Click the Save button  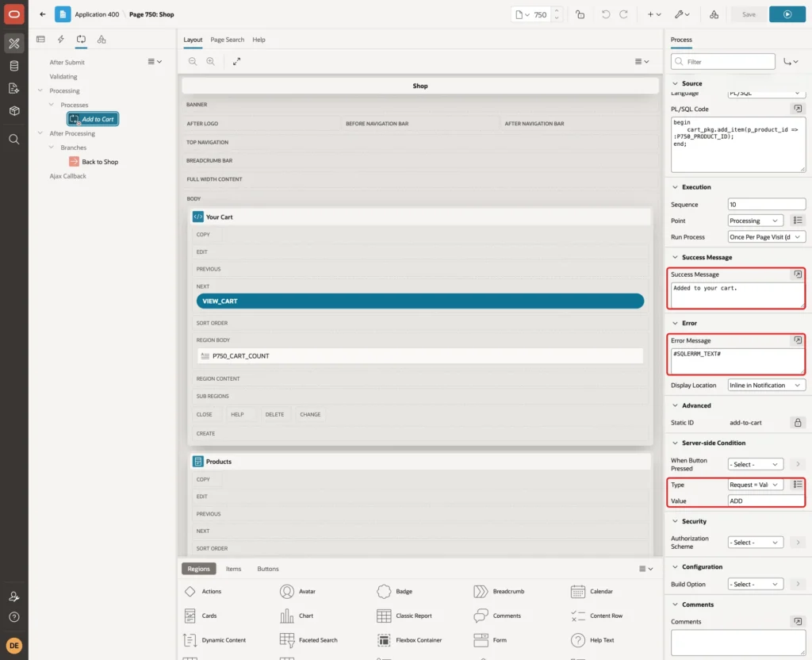tap(749, 14)
